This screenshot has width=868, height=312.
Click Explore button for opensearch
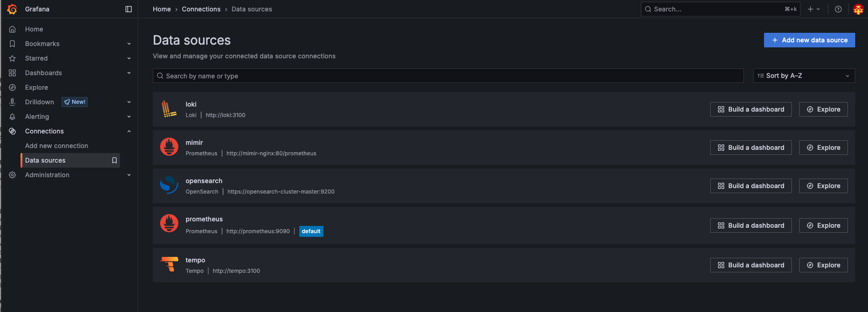[823, 186]
